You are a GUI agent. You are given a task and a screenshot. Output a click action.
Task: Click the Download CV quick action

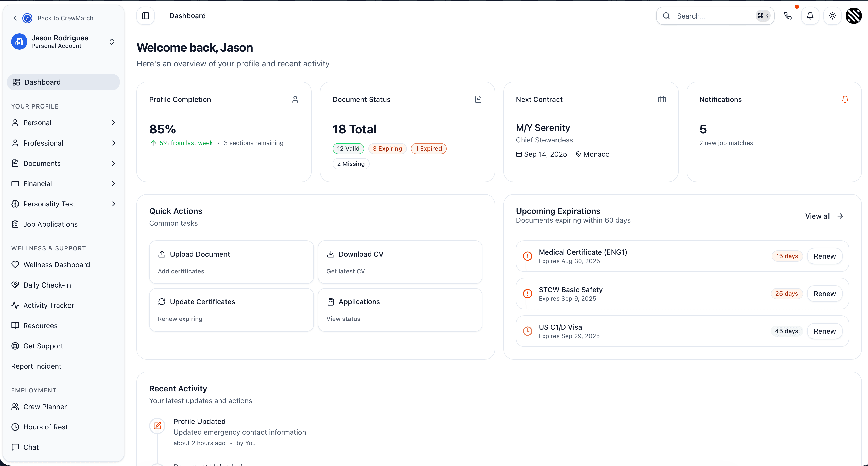[x=400, y=262]
